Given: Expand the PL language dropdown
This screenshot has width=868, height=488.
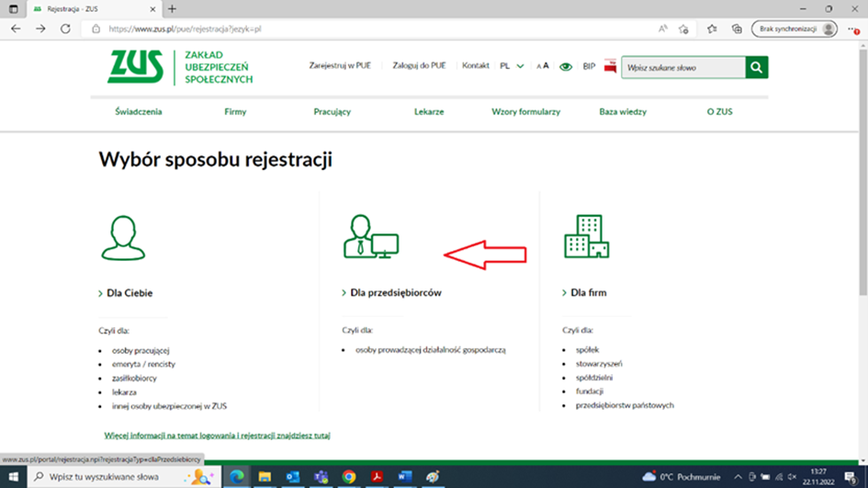Looking at the screenshot, I should pos(512,66).
